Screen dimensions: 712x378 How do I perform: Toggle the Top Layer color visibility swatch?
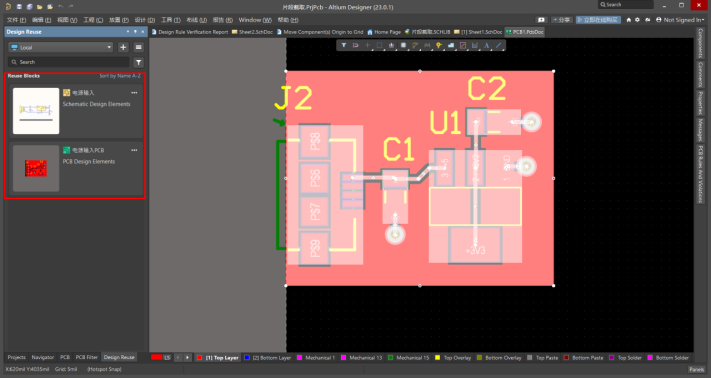(199, 358)
